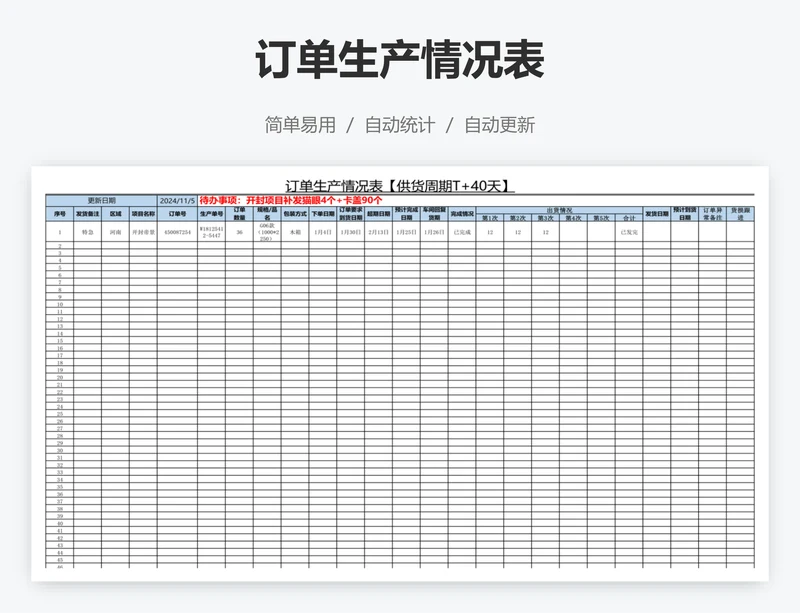Click cell 河南 in row 1
This screenshot has width=800, height=613.
click(x=115, y=232)
